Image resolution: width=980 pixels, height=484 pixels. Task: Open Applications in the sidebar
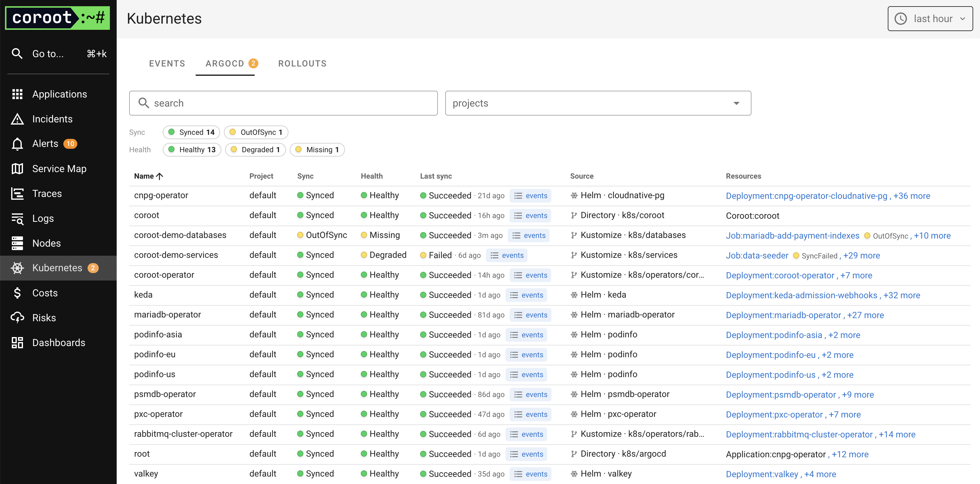click(58, 94)
